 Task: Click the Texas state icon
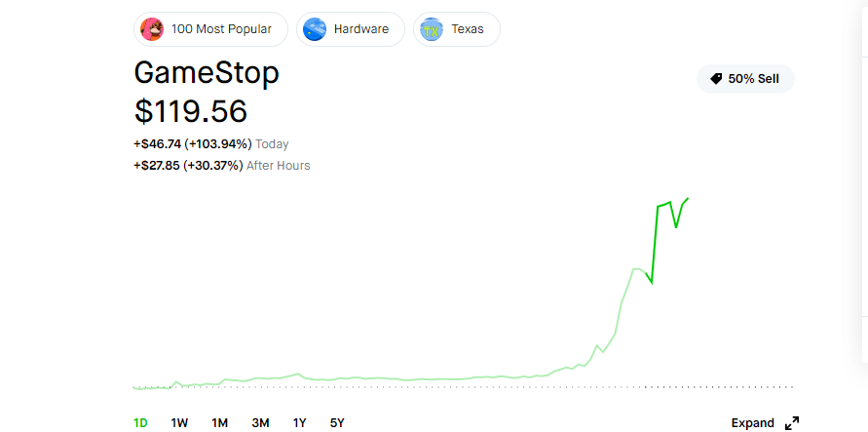[432, 29]
